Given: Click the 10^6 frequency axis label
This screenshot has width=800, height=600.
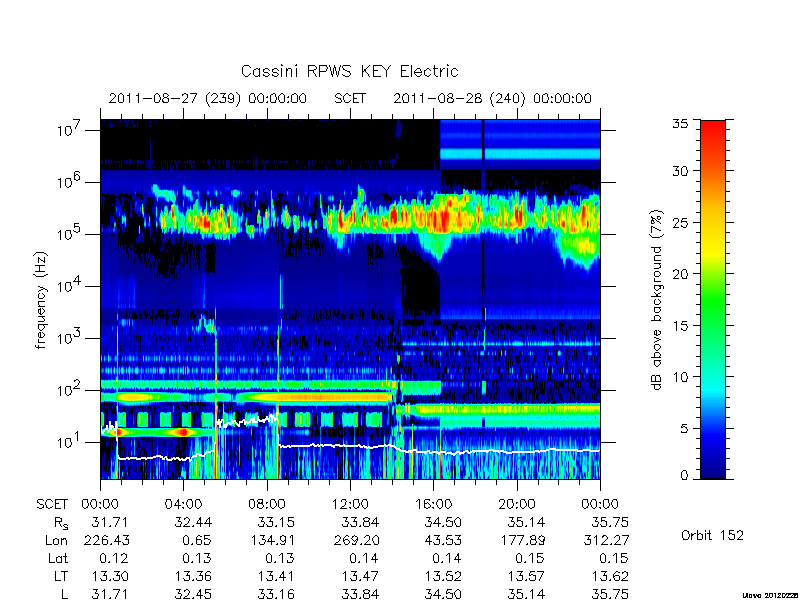Looking at the screenshot, I should click(67, 182).
